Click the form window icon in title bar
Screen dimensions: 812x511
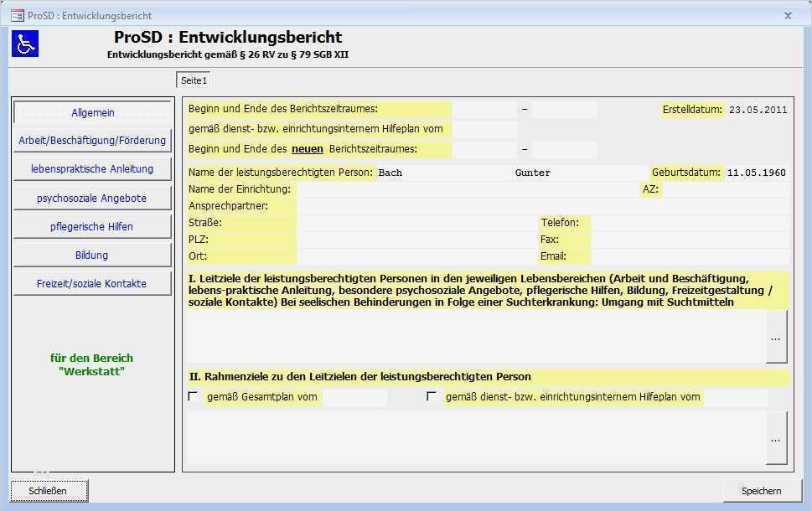click(17, 16)
